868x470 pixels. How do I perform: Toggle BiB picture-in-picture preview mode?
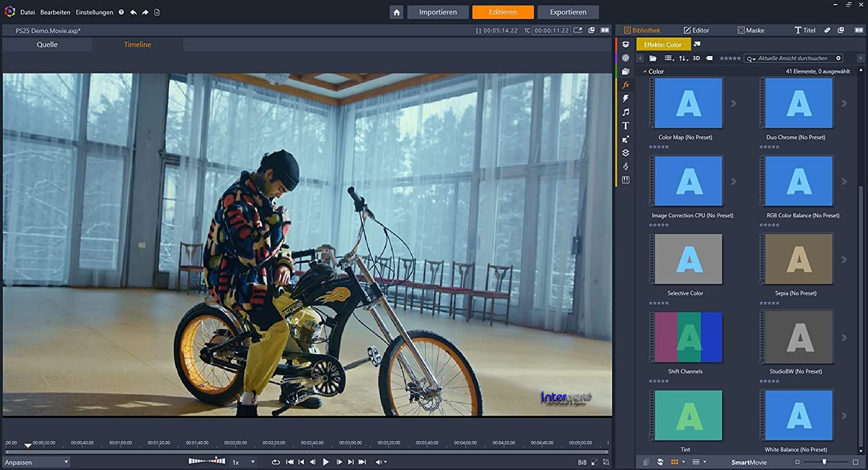(582, 462)
